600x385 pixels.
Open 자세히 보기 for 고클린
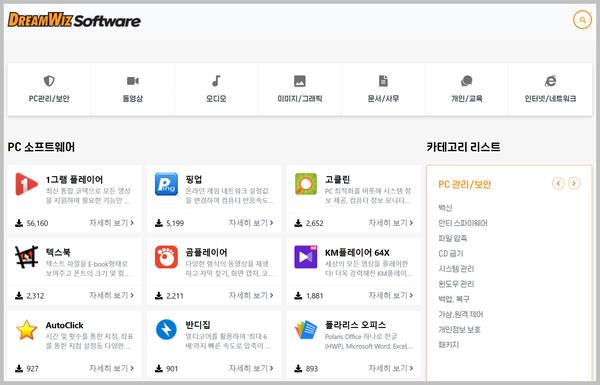[x=391, y=223]
